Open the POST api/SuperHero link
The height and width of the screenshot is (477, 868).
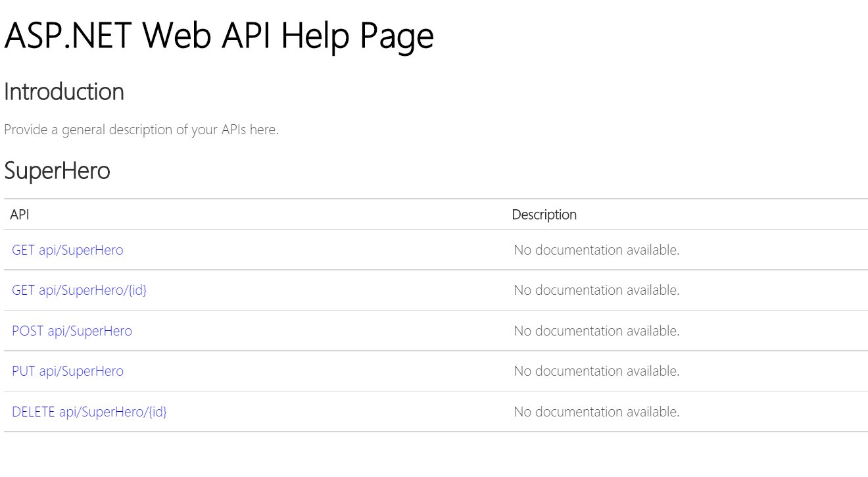(72, 331)
